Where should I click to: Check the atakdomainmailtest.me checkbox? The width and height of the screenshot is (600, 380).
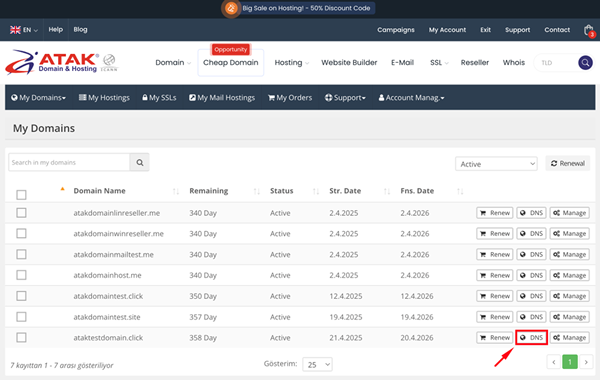21,254
